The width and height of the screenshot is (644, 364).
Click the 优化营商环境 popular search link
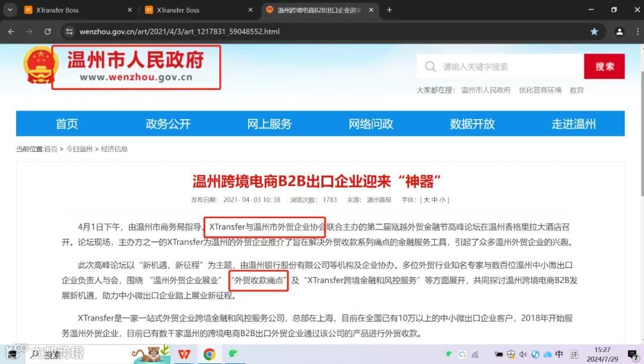pyautogui.click(x=540, y=91)
